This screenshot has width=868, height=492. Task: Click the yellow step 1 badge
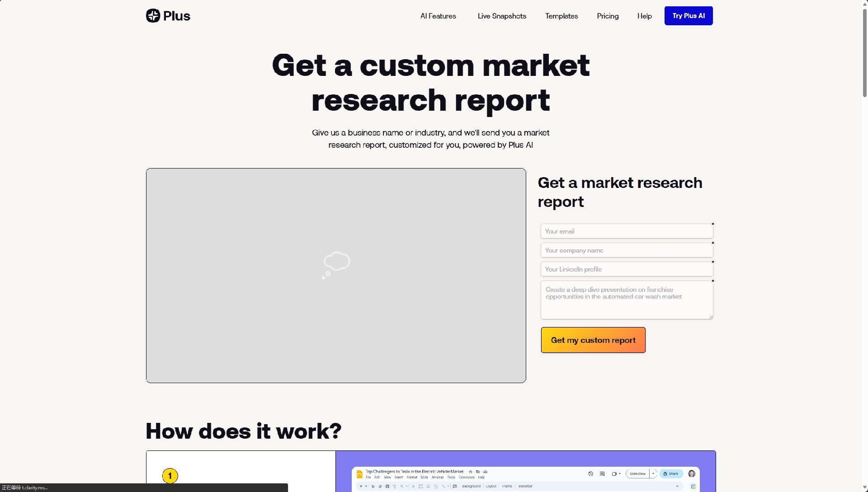coord(170,476)
